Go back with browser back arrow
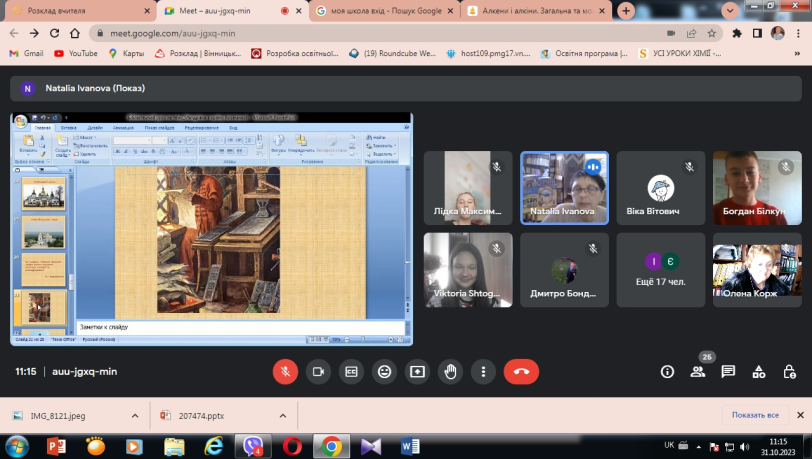The image size is (812, 459). pyautogui.click(x=14, y=33)
